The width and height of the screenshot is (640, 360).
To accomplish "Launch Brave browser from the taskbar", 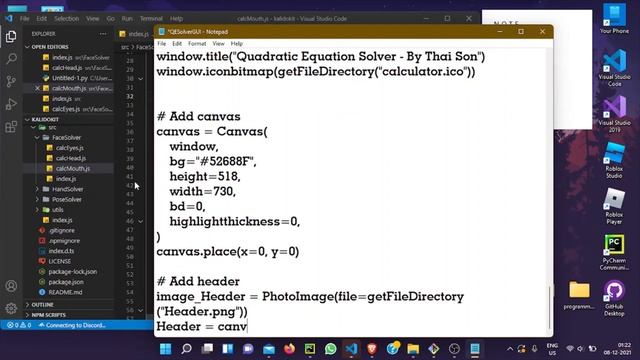I will [371, 349].
